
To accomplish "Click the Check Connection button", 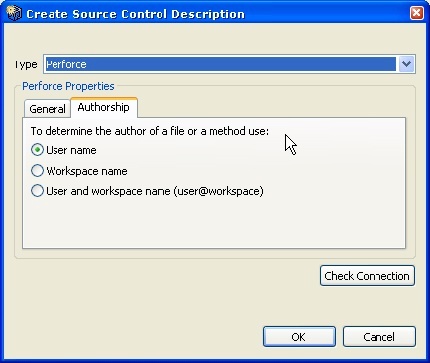I will [x=367, y=276].
